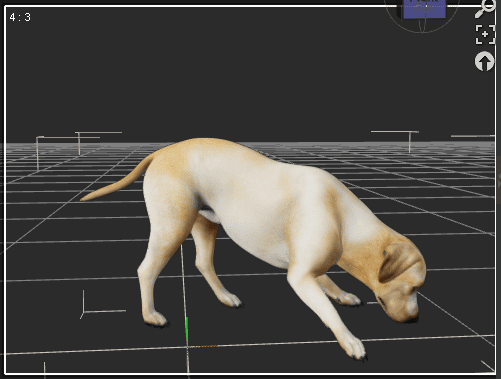
Task: Click the magnifier zoom view control
Action: tap(485, 9)
